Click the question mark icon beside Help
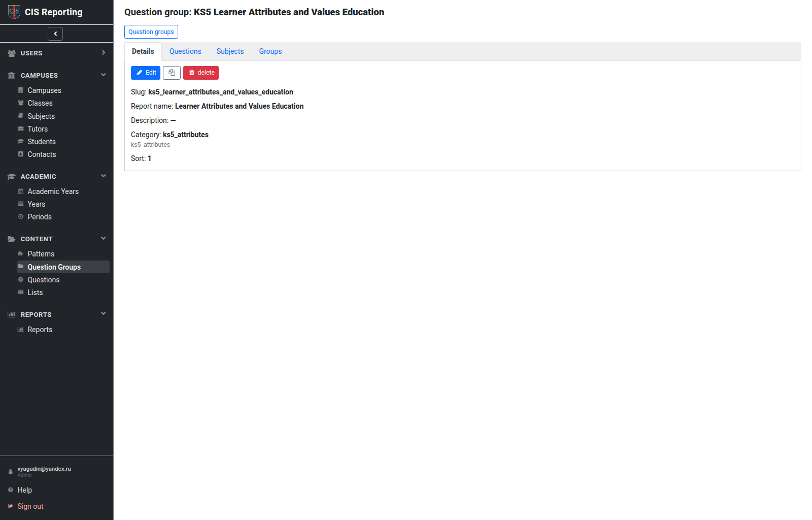812x520 pixels. [11, 490]
